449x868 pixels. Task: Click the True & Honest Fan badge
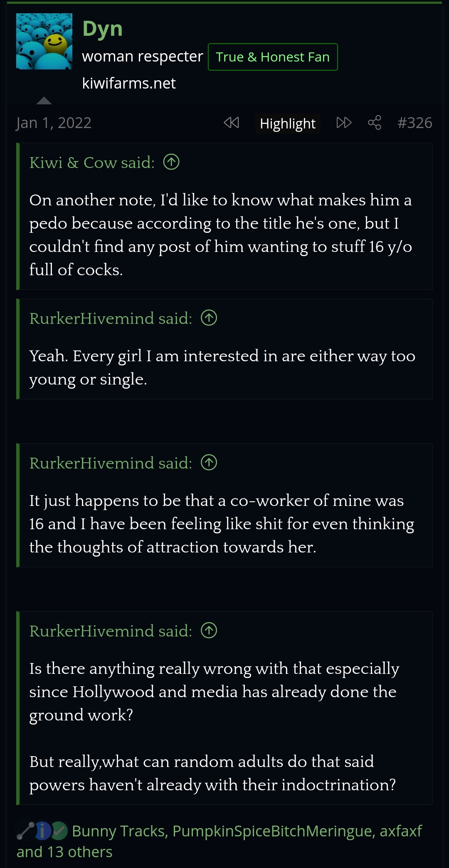click(x=272, y=57)
